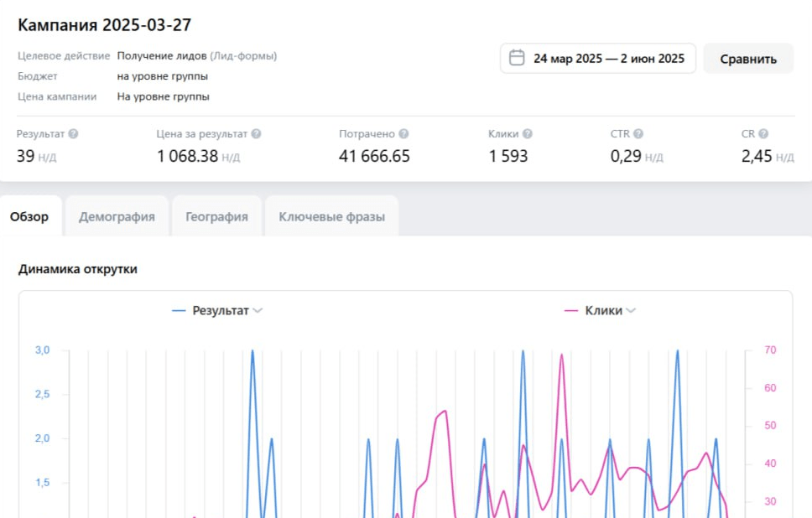The height and width of the screenshot is (518, 812).
Task: Click the Потрачено value 41 666.65
Action: 374,156
